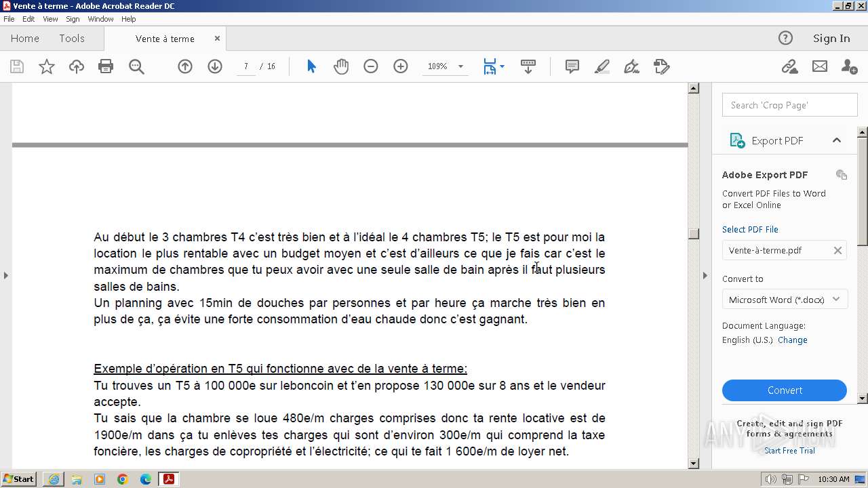Screen dimensions: 868x488
Task: Expand the left navigation pane arrow
Action: pyautogui.click(x=6, y=275)
